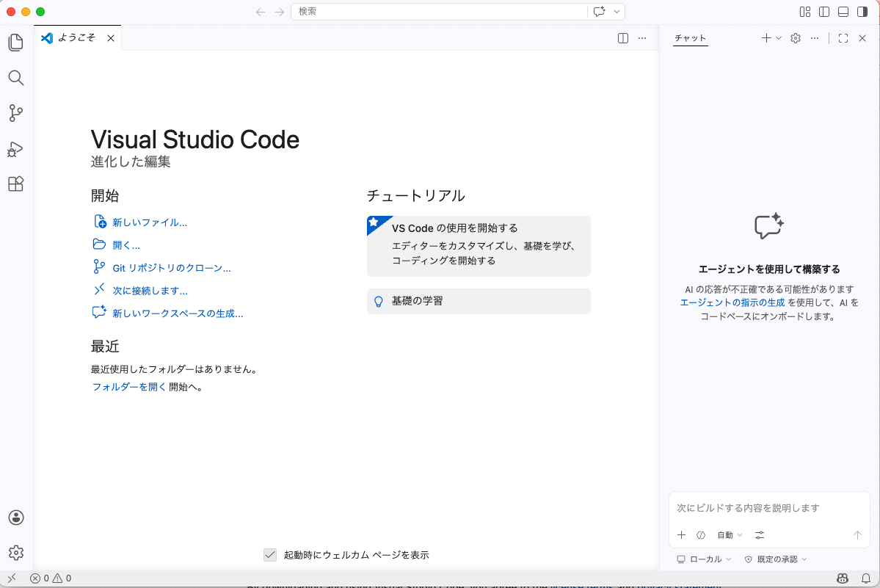880x588 pixels.
Task: Toggle the secondary side bar visibility
Action: [862, 12]
